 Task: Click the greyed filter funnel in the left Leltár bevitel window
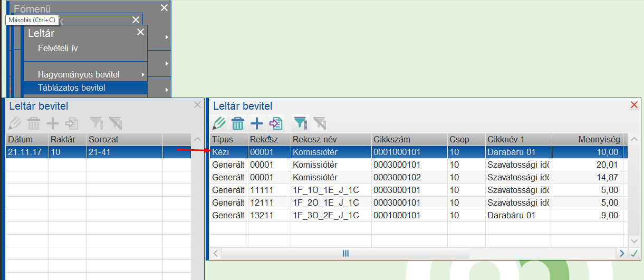click(96, 123)
